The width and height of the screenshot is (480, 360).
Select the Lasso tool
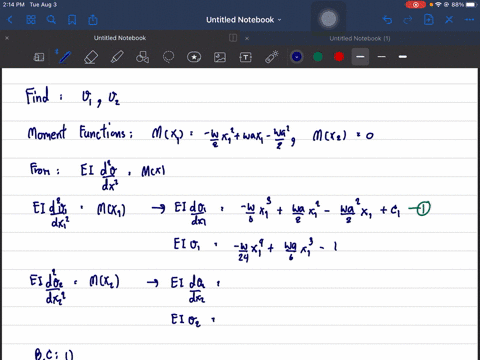168,57
